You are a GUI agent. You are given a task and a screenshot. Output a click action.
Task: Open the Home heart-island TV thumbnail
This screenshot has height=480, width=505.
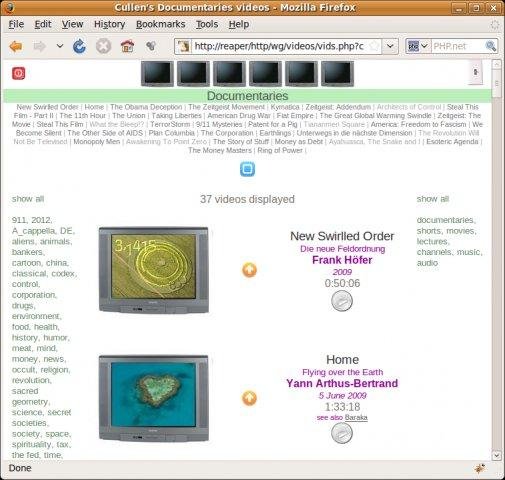154,398
